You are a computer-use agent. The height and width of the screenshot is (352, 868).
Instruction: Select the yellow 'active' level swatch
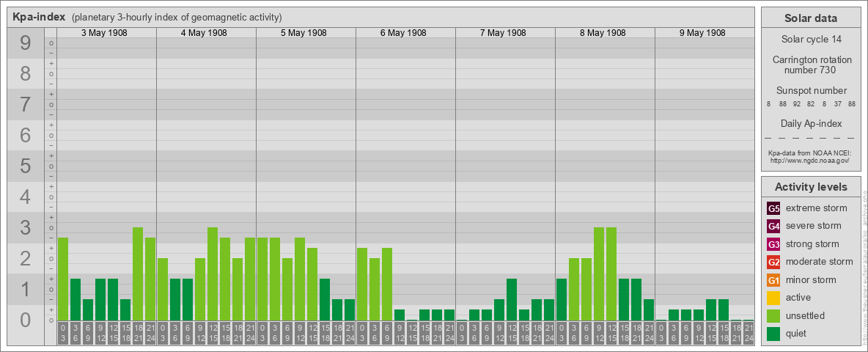[773, 298]
